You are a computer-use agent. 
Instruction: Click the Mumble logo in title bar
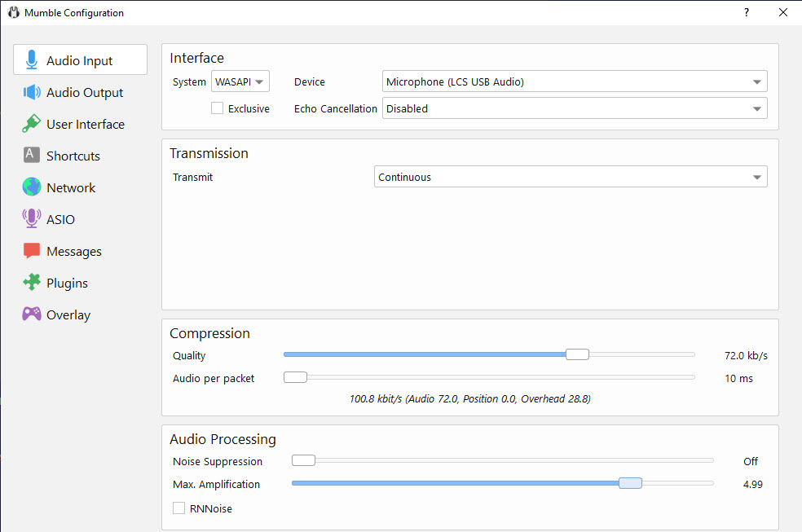pyautogui.click(x=14, y=12)
